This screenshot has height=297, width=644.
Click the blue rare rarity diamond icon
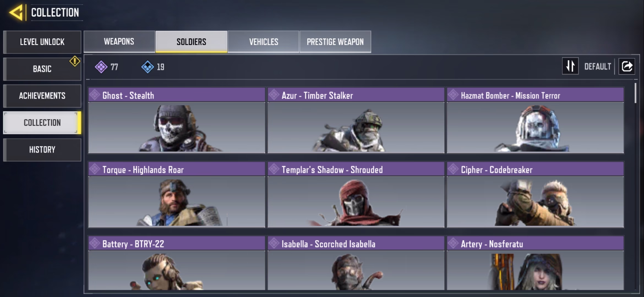pos(148,67)
